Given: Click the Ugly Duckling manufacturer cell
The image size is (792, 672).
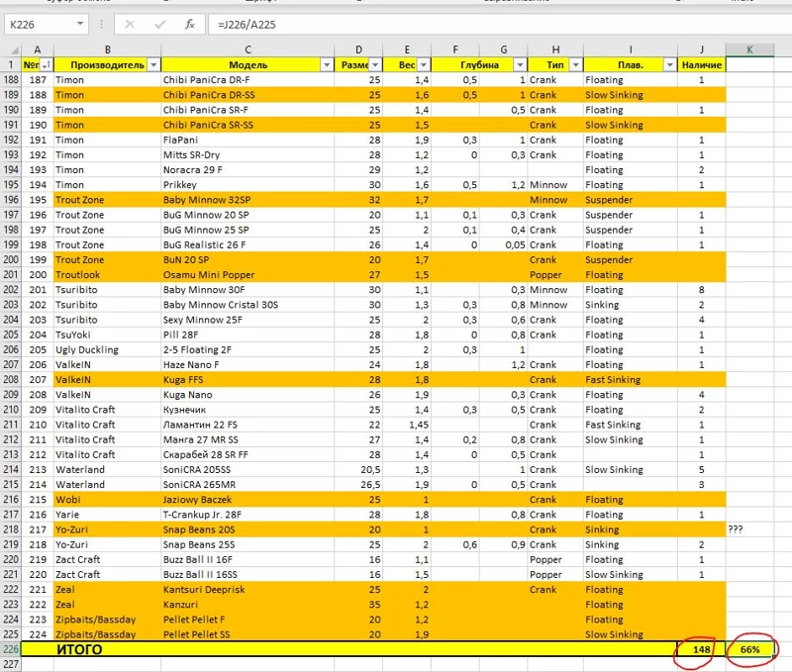Looking at the screenshot, I should tap(108, 350).
